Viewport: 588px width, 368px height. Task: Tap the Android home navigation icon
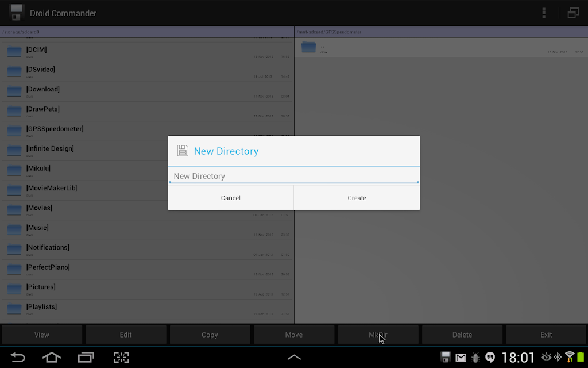[51, 357]
